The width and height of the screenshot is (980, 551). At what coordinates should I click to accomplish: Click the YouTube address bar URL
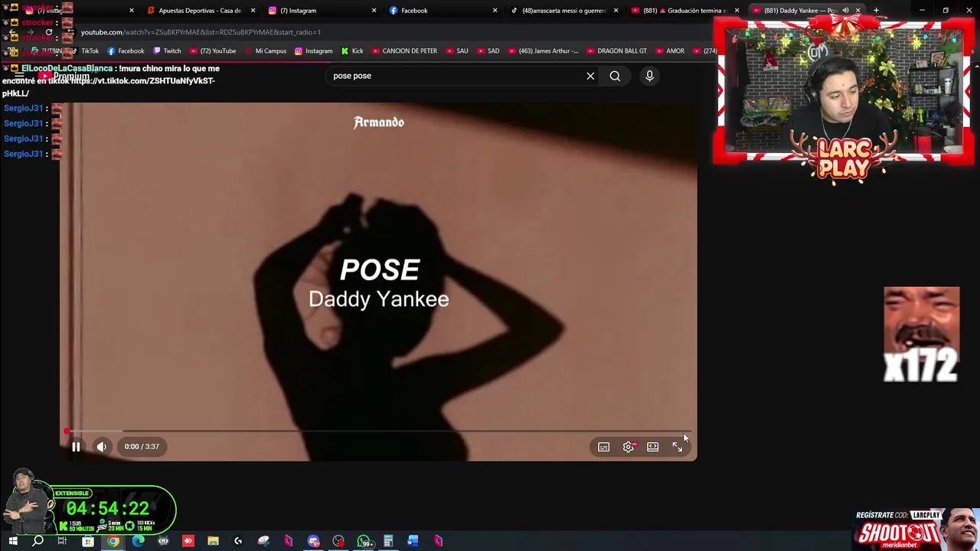click(x=201, y=32)
